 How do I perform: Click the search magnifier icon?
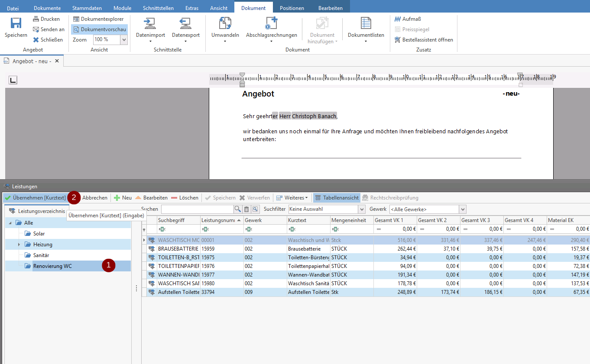[x=238, y=209]
